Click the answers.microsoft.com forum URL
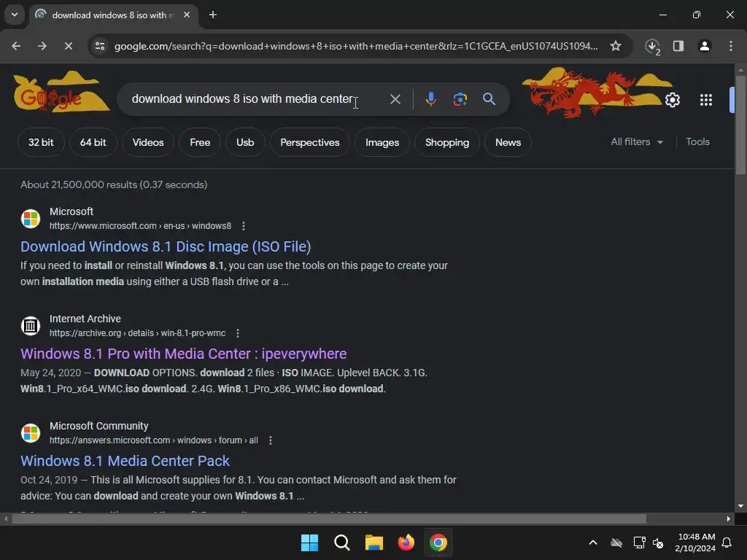The image size is (747, 560). (153, 440)
